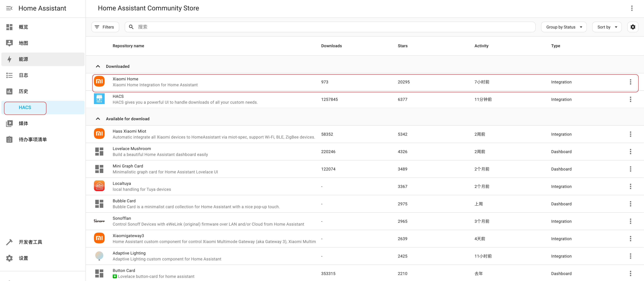Go to 历史 in the sidebar
Viewport: 644px width, 281px height.
pyautogui.click(x=43, y=91)
